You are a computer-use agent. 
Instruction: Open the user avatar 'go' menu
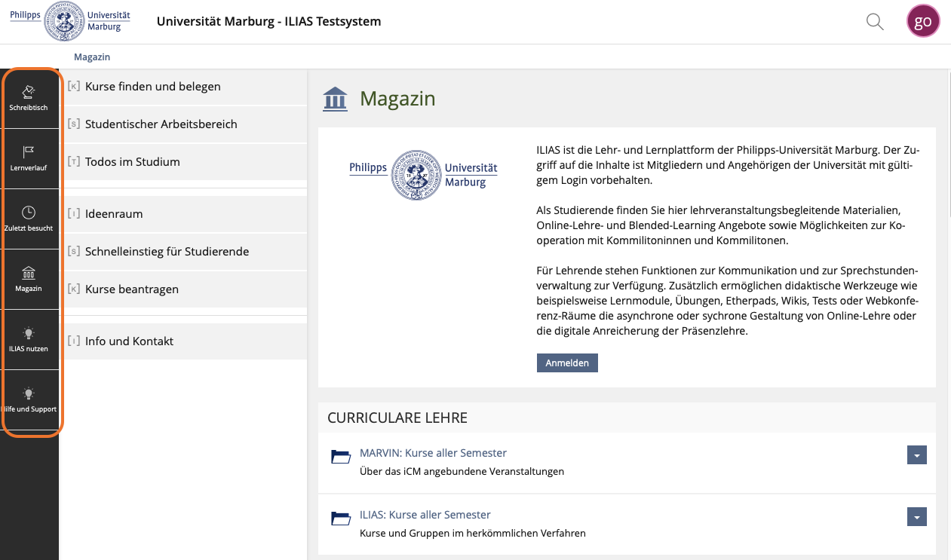(923, 21)
